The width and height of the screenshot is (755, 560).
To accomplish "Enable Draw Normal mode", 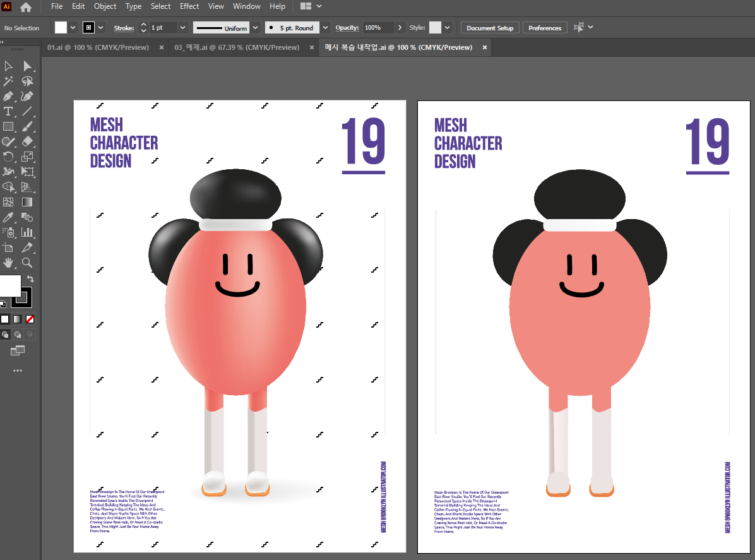I will click(x=5, y=334).
